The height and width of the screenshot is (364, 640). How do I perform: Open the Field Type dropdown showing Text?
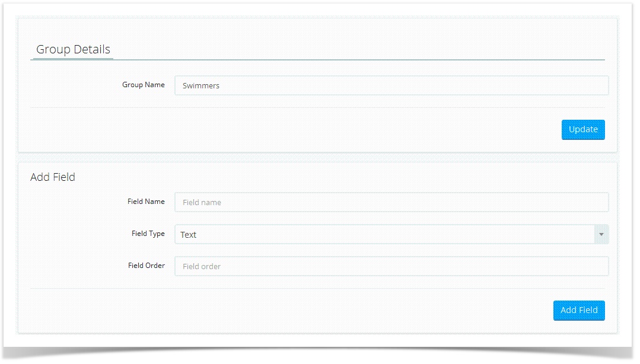coord(391,234)
